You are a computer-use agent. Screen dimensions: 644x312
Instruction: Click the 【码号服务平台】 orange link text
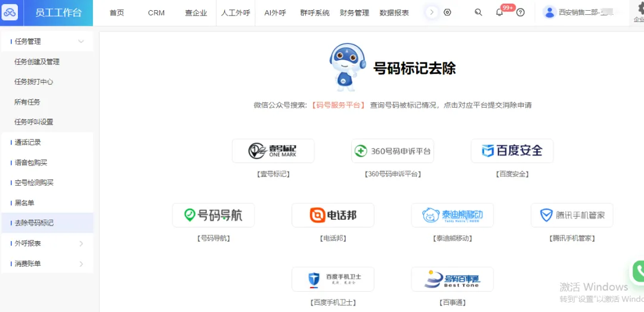click(338, 105)
